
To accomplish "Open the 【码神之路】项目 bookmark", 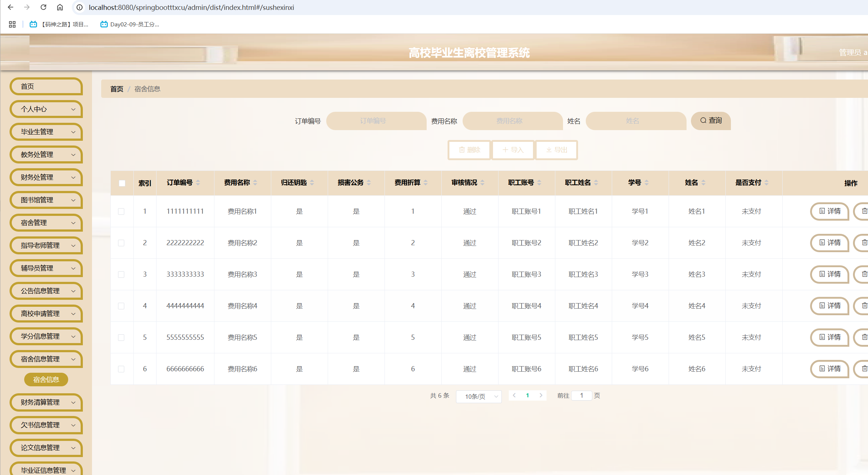I will click(x=59, y=24).
